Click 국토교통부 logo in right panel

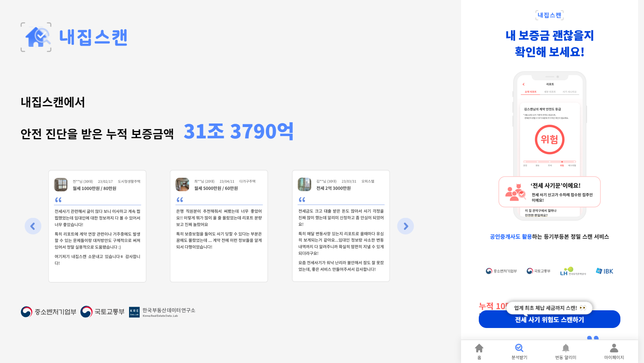click(539, 271)
